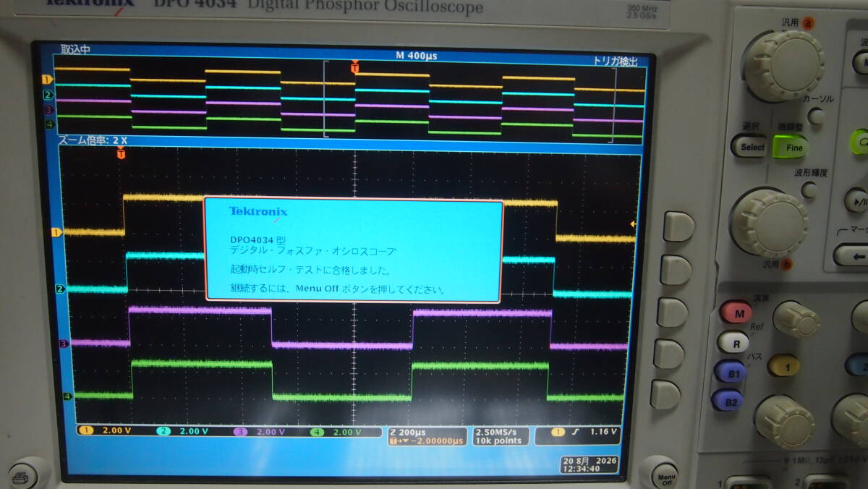Image resolution: width=868 pixels, height=489 pixels.
Task: Tap the hardcopy print button
Action: 22,476
